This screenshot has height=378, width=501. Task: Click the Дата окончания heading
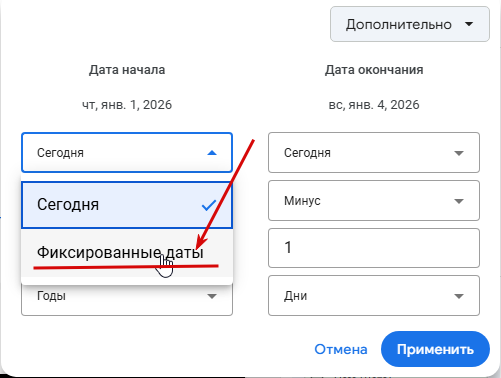click(374, 70)
